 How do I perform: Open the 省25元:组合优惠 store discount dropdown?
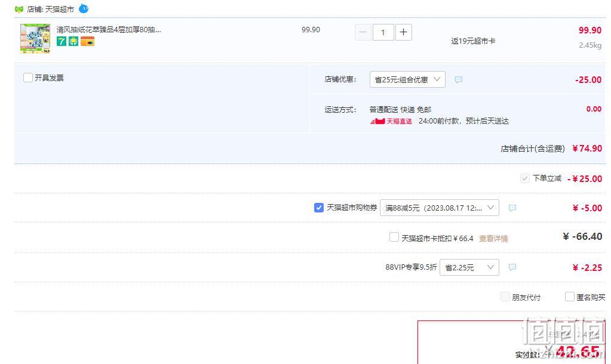click(407, 79)
